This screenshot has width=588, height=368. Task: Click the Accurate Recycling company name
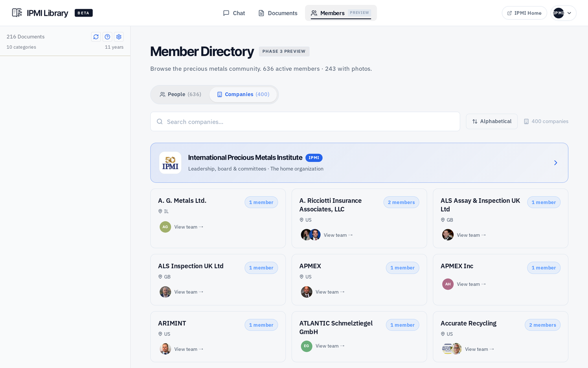(x=469, y=323)
